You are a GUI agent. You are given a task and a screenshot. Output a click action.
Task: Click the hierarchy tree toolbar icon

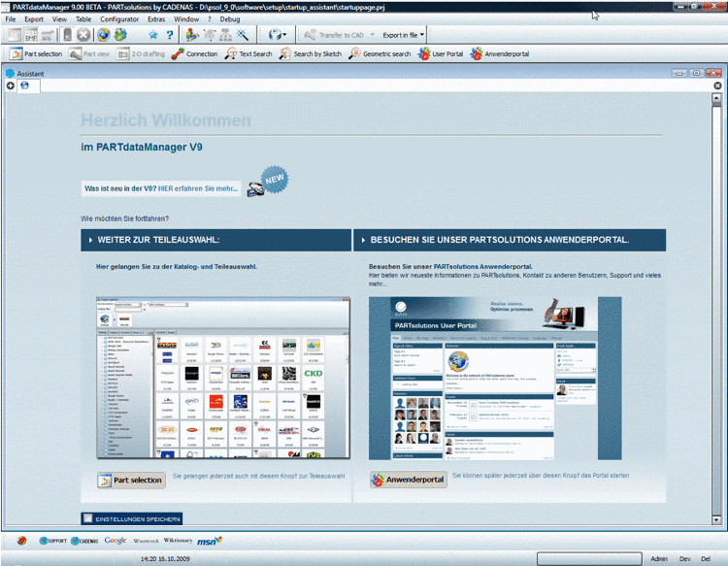coord(225,35)
